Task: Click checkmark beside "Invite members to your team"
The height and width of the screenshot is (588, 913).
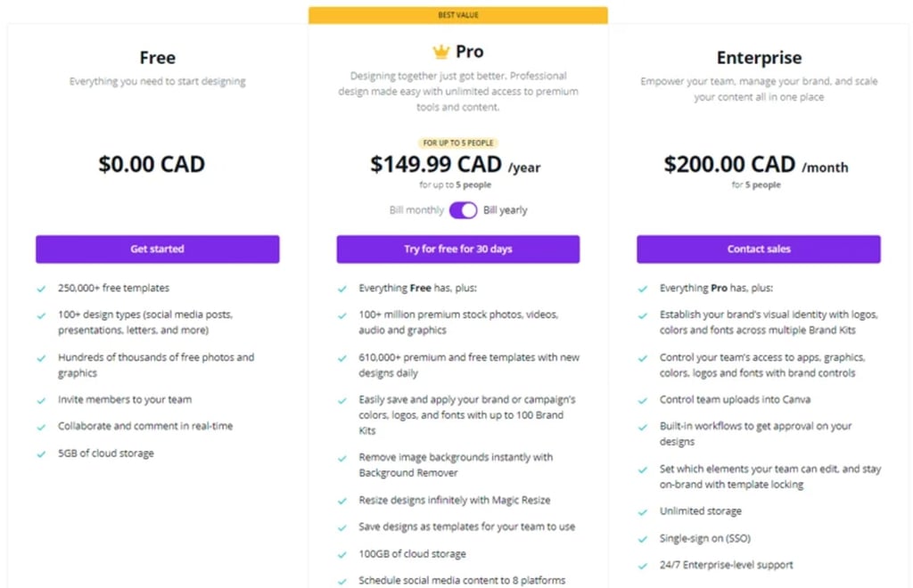Action: coord(41,399)
